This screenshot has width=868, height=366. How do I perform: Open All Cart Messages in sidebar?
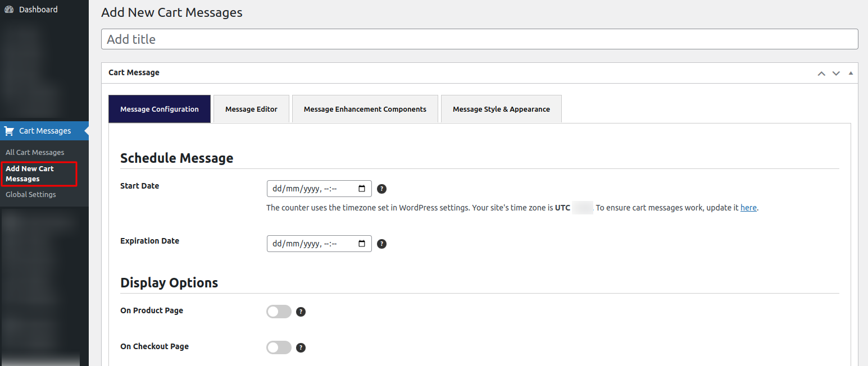pyautogui.click(x=35, y=152)
